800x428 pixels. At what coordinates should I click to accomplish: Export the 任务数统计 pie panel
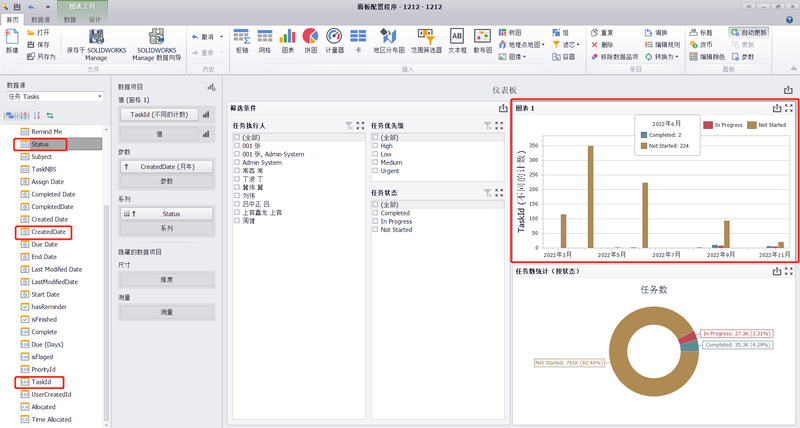point(777,271)
